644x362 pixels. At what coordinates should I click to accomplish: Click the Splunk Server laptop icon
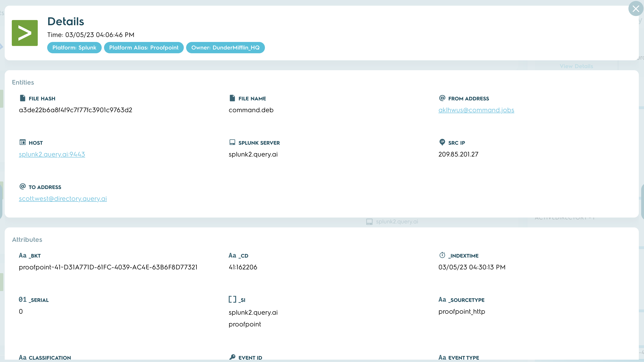click(x=232, y=142)
